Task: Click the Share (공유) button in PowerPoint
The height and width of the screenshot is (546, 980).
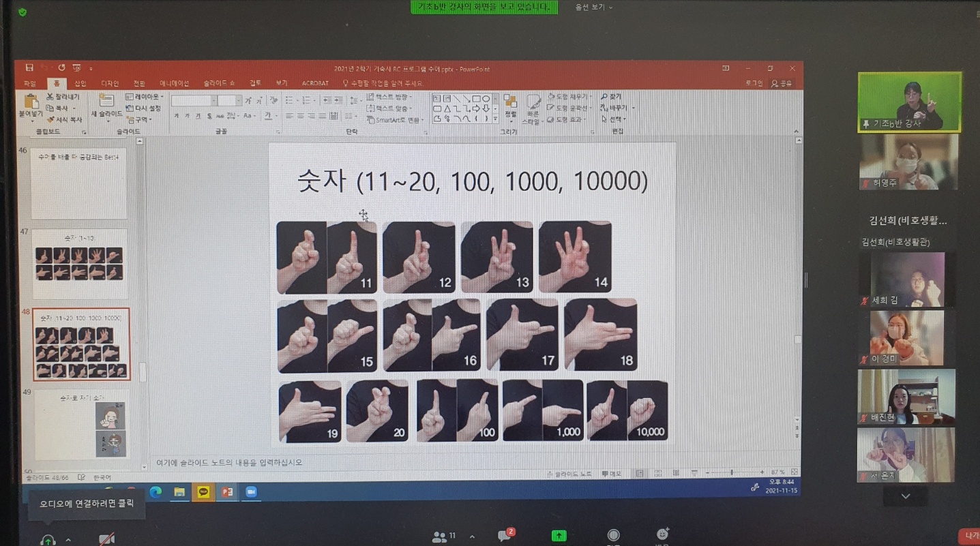Action: pyautogui.click(x=782, y=83)
